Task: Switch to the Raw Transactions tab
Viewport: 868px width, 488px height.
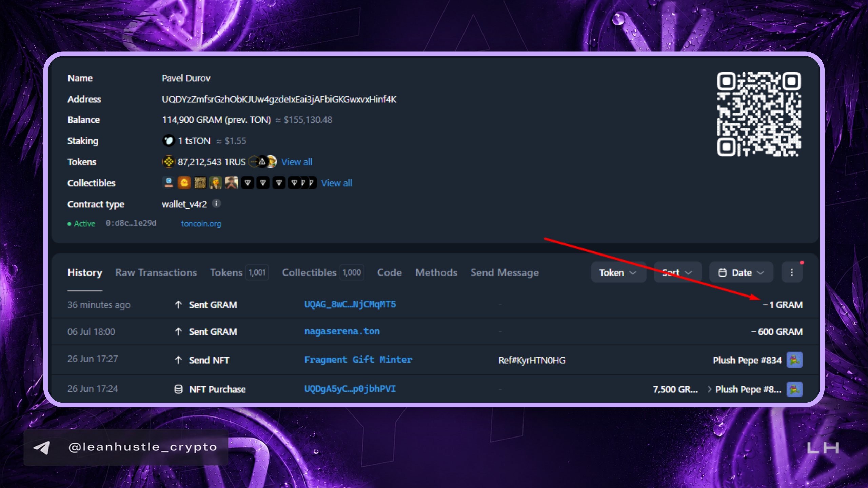Action: [x=156, y=272]
